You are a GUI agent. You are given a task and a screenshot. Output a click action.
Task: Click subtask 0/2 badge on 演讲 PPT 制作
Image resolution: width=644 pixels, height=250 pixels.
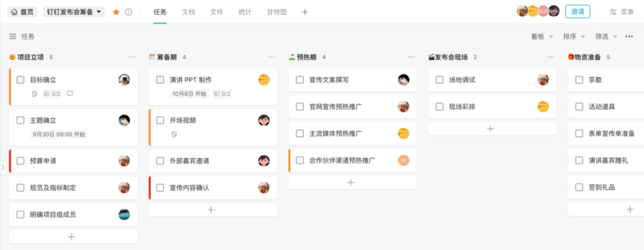coord(222,94)
